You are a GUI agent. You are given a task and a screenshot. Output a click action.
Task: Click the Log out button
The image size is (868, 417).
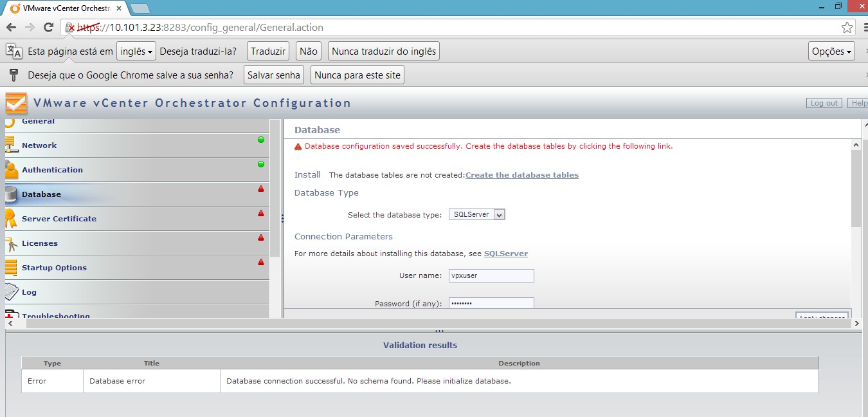click(824, 103)
